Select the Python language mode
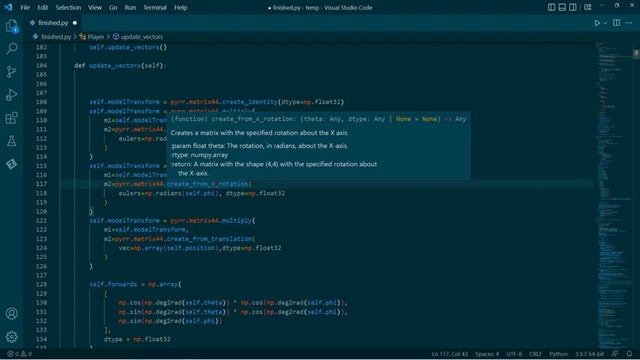This screenshot has width=640, height=360. (558, 354)
